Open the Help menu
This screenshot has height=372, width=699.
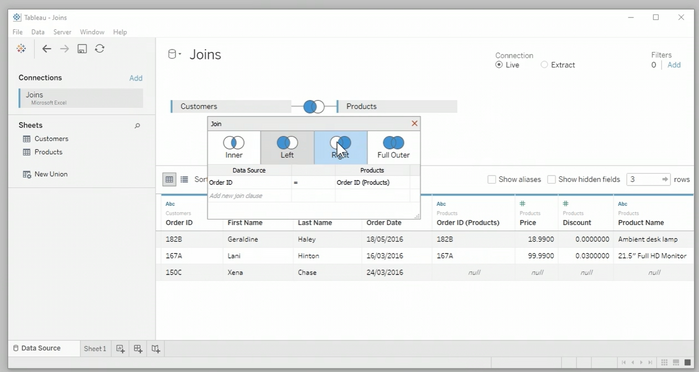pos(120,32)
